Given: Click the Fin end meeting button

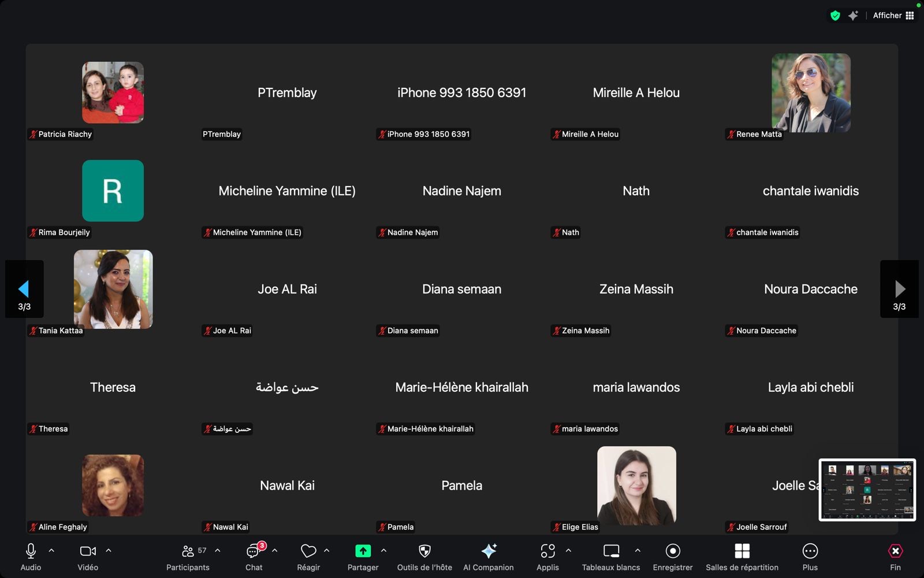Looking at the screenshot, I should click(895, 551).
